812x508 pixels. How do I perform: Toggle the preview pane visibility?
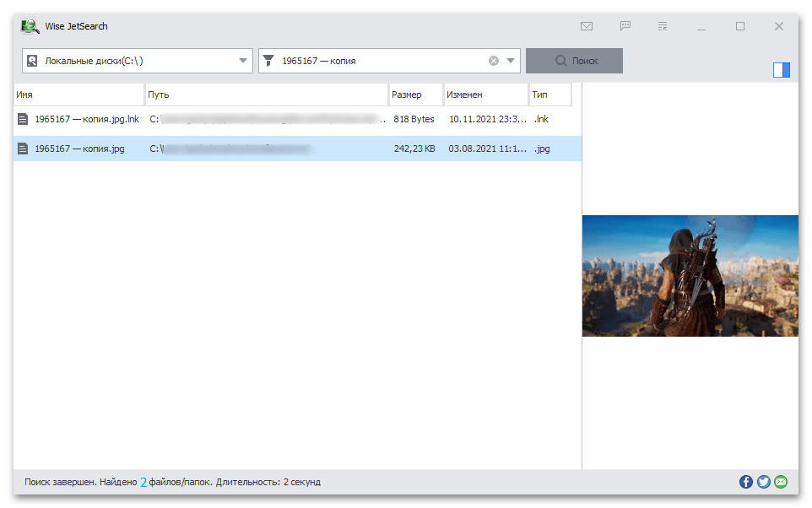[782, 70]
